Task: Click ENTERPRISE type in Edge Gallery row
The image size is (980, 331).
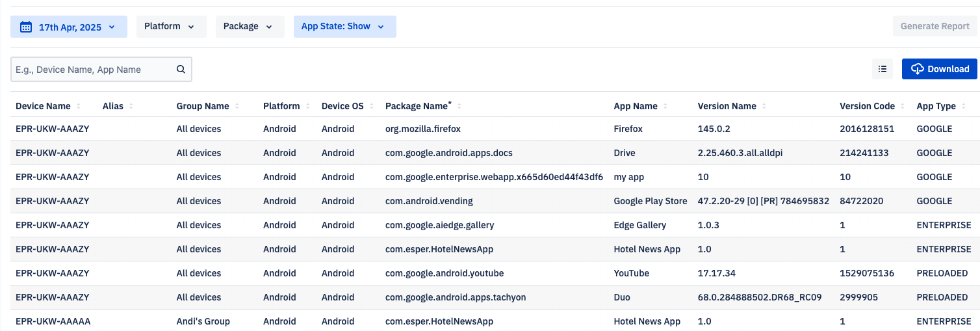Action: [x=944, y=225]
